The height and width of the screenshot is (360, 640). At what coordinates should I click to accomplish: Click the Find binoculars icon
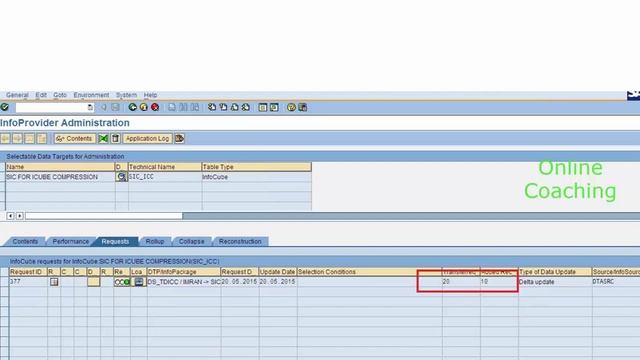pyautogui.click(x=184, y=107)
